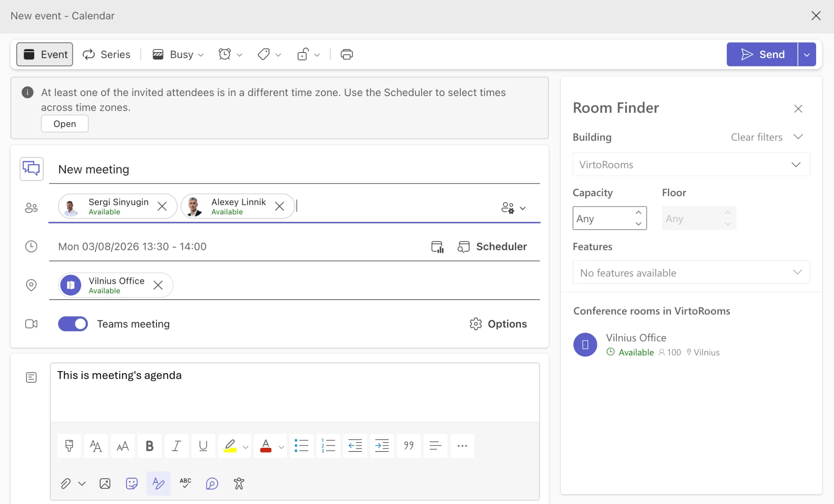The width and height of the screenshot is (834, 504).
Task: Toggle bold formatting
Action: tap(149, 446)
